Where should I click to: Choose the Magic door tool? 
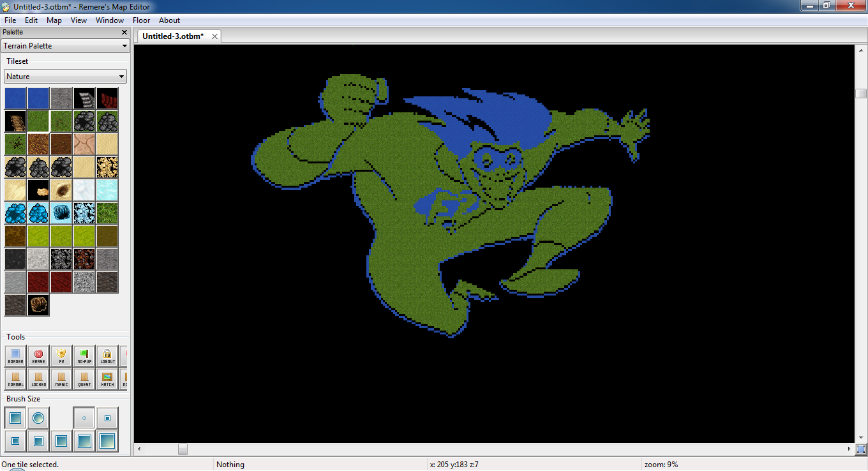[x=61, y=379]
